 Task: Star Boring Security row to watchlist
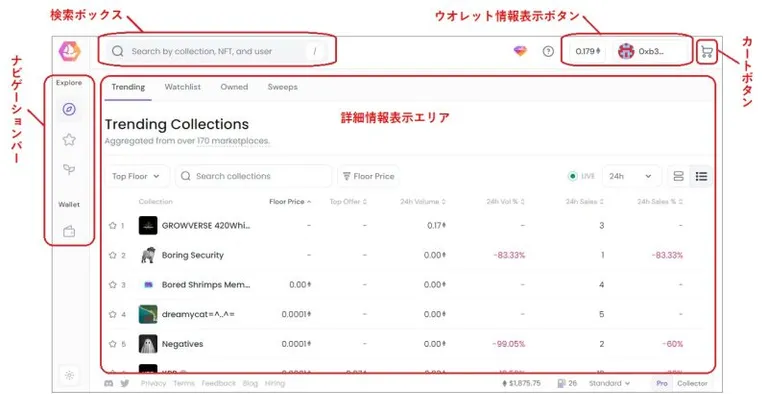112,255
